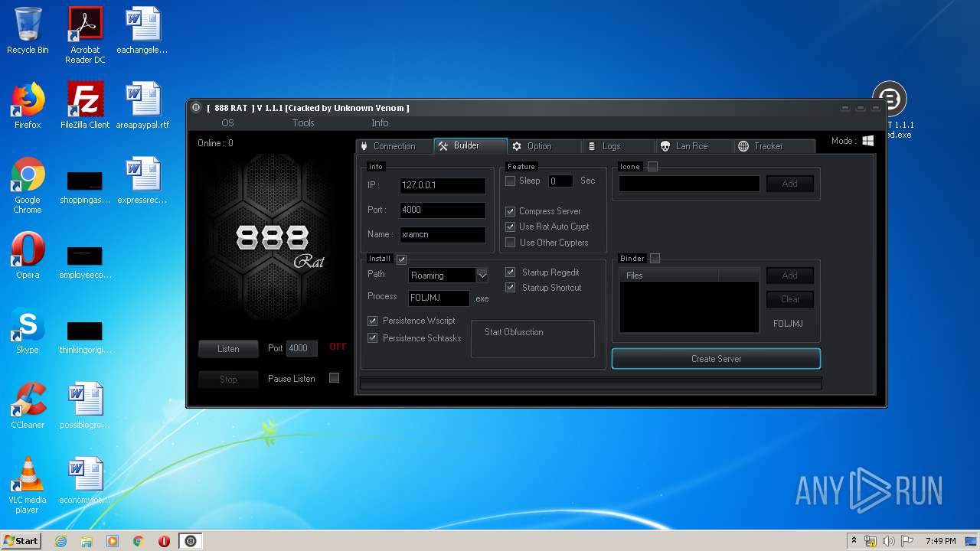This screenshot has height=551, width=980.
Task: Enable Use Other Crypters checkbox
Action: 511,243
